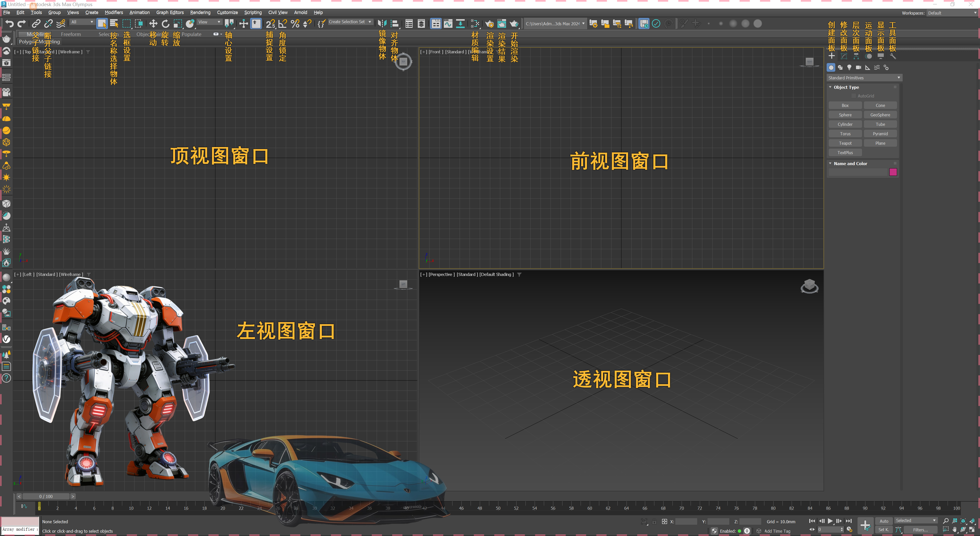Open the pink object color swatch
This screenshot has width=980, height=536.
pos(893,172)
